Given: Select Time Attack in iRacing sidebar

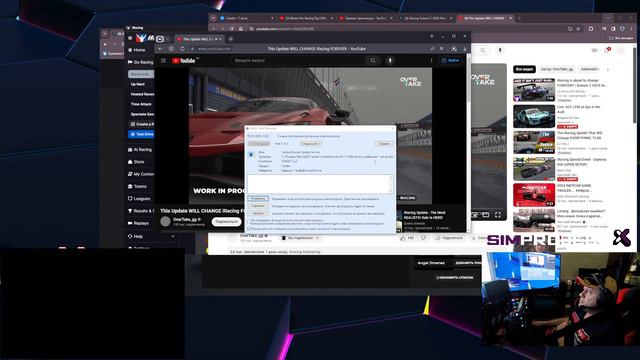Looking at the screenshot, I should tap(141, 104).
